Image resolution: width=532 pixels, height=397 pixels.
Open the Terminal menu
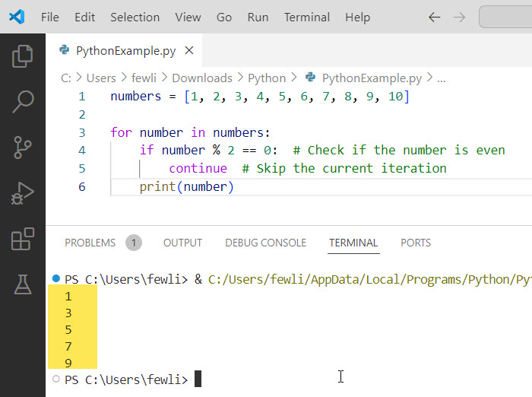click(x=307, y=17)
